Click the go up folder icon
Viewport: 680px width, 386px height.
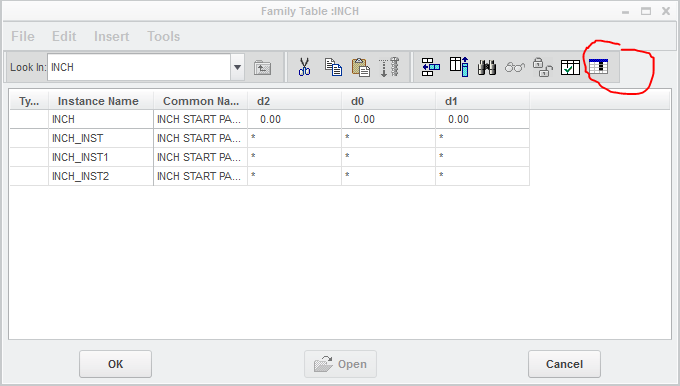point(262,67)
